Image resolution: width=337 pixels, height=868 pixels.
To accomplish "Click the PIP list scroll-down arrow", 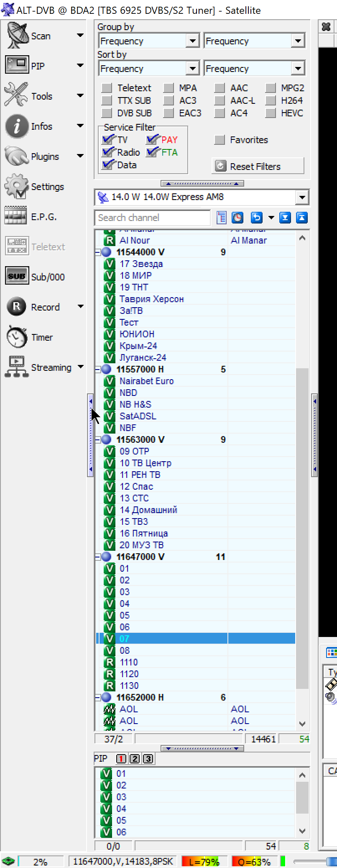I will 302,831.
